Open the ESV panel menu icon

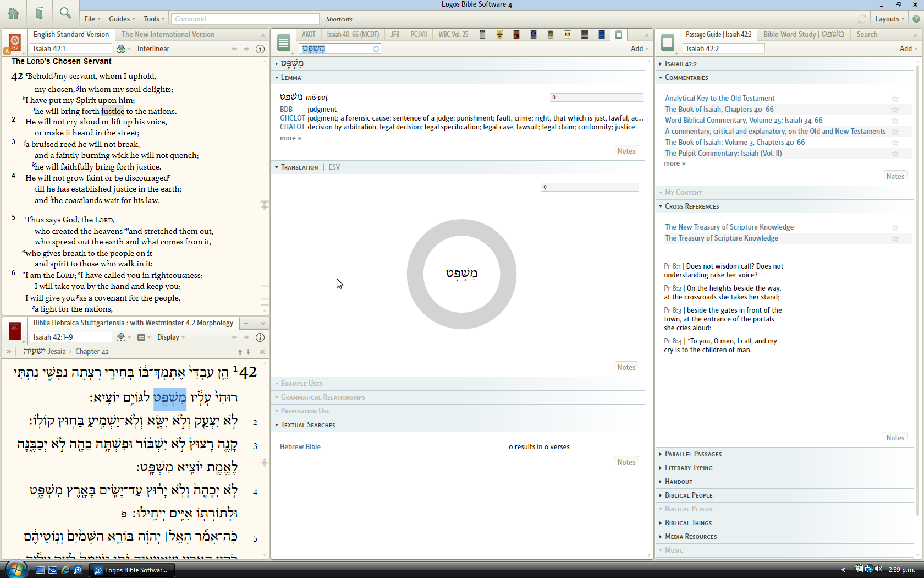[15, 42]
